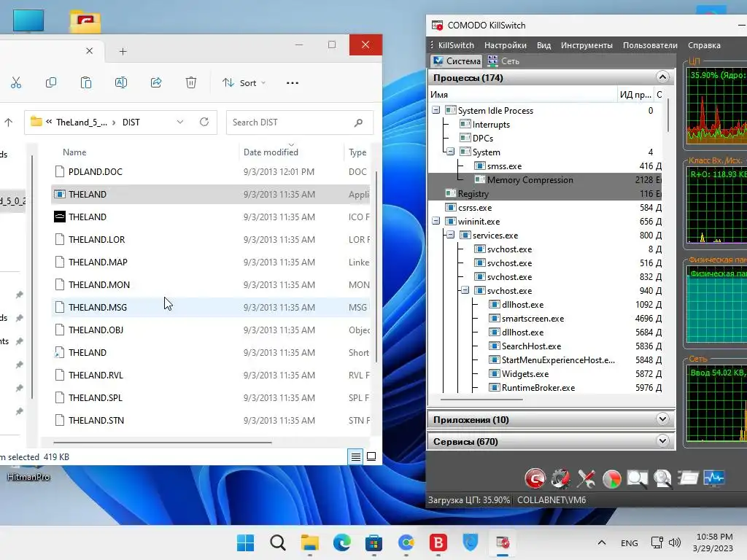This screenshot has height=560, width=747.
Task: Expand the address bar path history dropdown
Action: (x=180, y=122)
